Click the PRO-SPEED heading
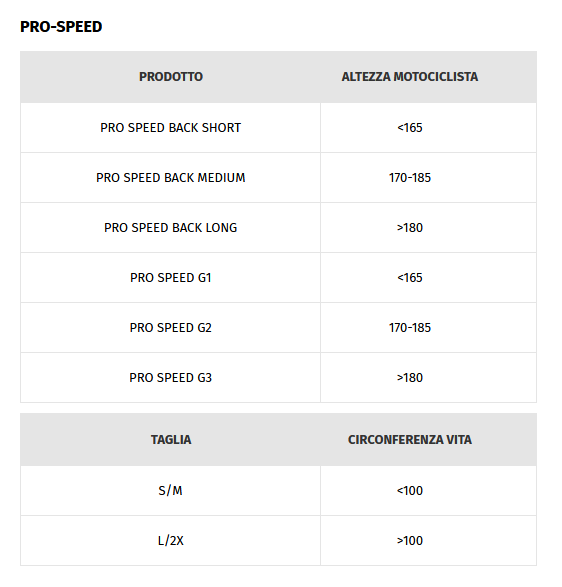Viewport: 562px width, 587px height. click(61, 27)
